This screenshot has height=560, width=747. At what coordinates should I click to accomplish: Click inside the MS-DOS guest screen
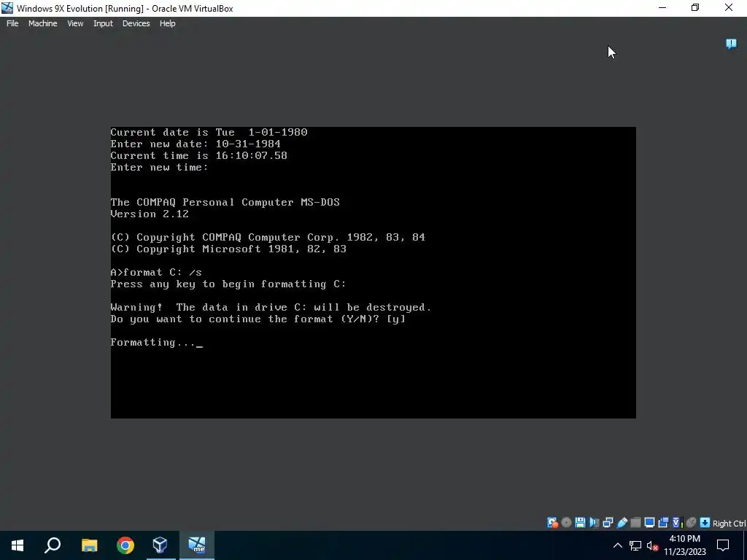[373, 273]
